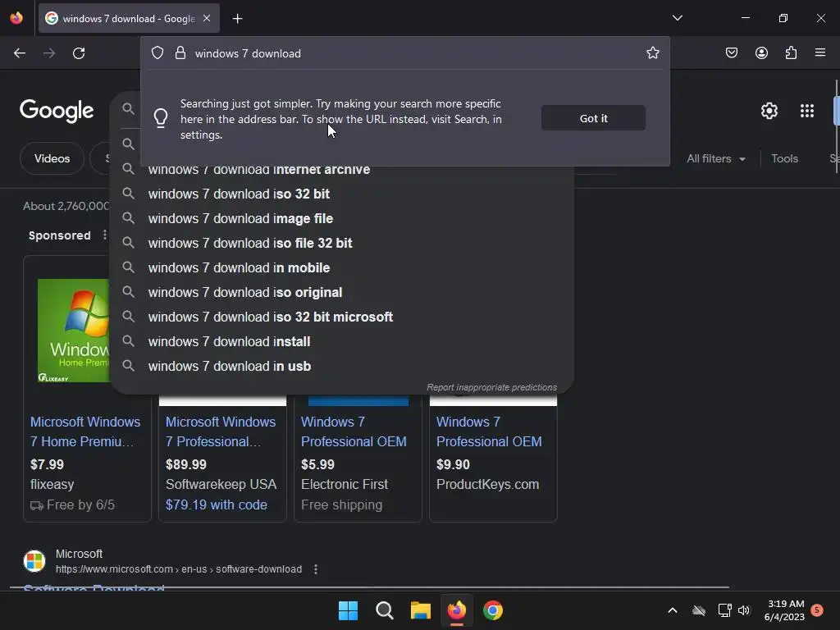
Task: Open a new tab with plus button
Action: 237,19
